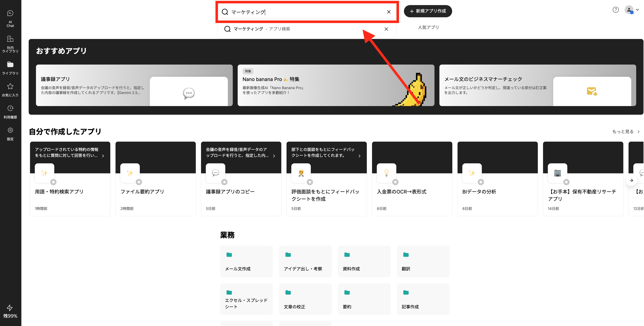Click next arrow on app carousel

coord(631,180)
